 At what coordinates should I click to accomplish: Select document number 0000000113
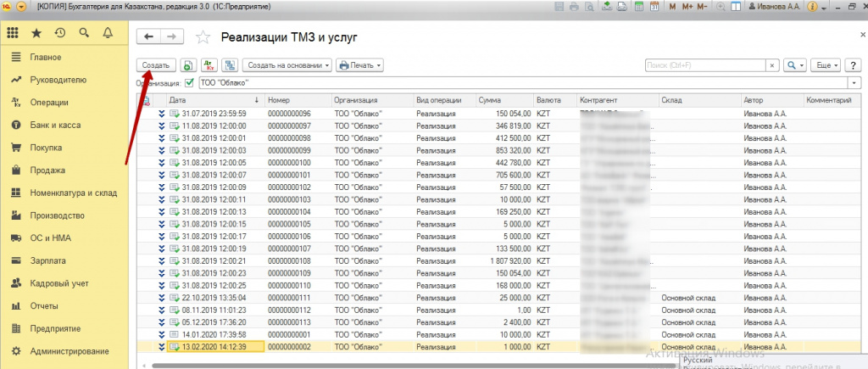[x=288, y=321]
